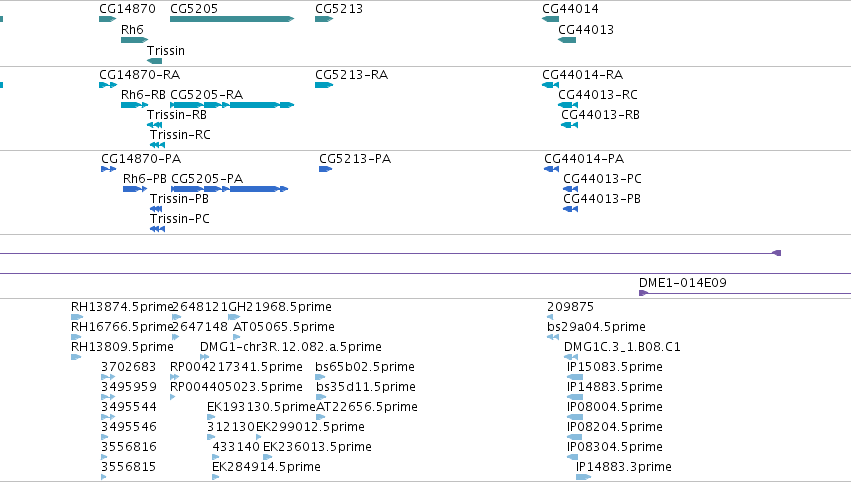The height and width of the screenshot is (482, 851).
Task: Click the Trissin-RC transcript arrows
Action: click(157, 145)
